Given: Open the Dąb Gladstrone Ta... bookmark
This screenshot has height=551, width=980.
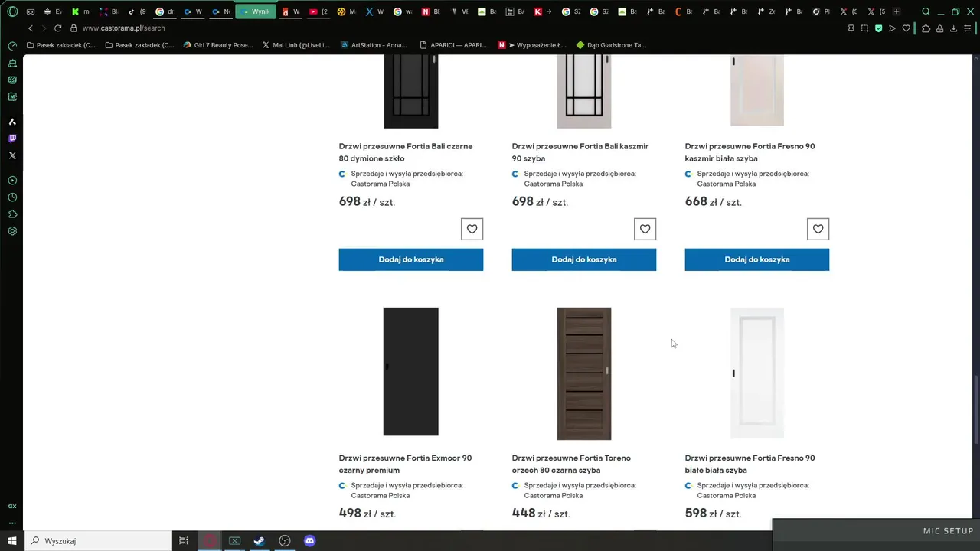Looking at the screenshot, I should click(x=611, y=45).
